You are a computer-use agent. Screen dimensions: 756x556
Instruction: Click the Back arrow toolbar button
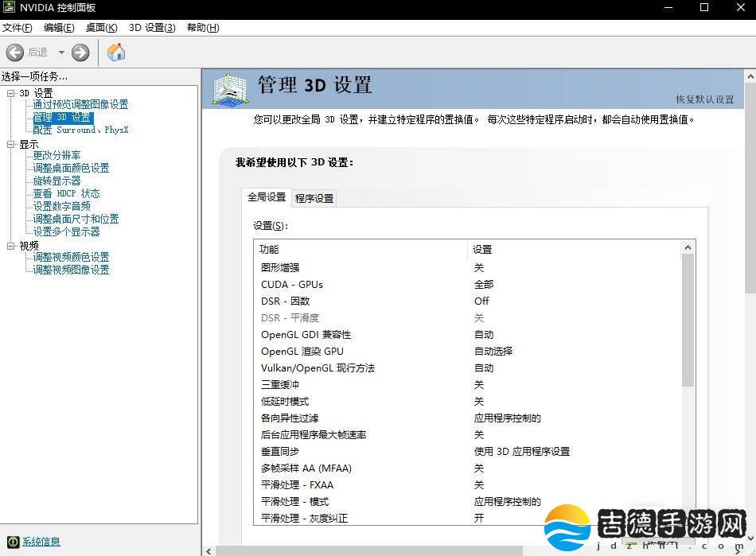tap(15, 52)
